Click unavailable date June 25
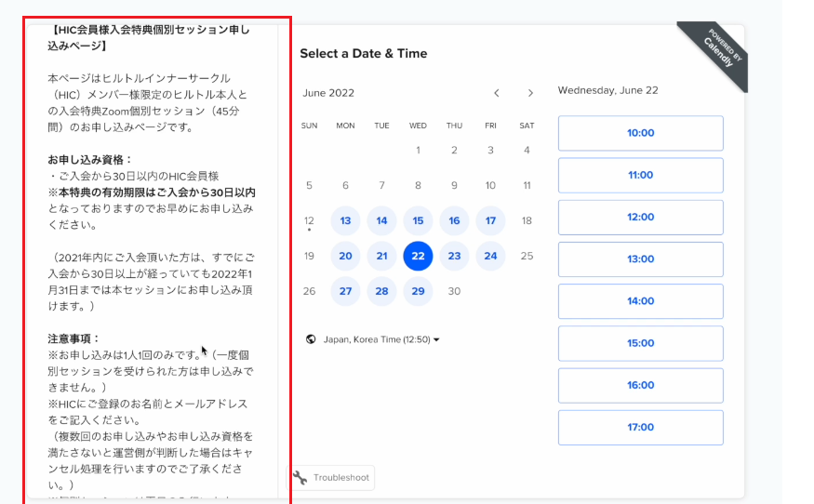 tap(527, 256)
